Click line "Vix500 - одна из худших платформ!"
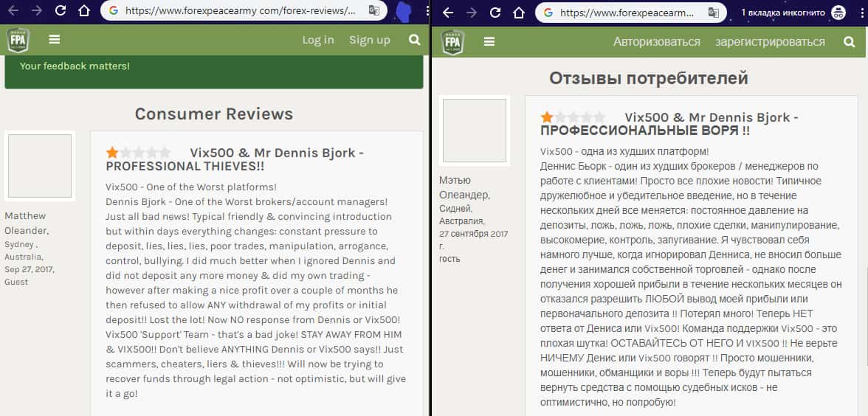 pos(624,151)
